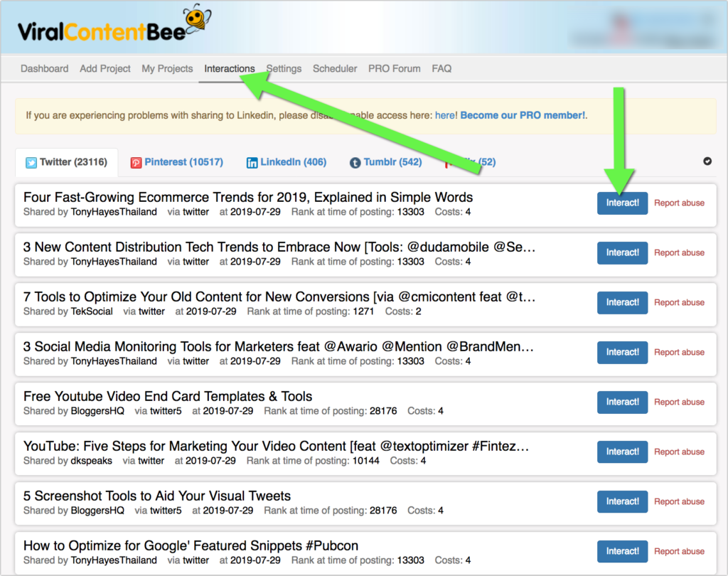Viewport: 728px width, 576px height.
Task: Open the Scheduler page
Action: point(335,69)
